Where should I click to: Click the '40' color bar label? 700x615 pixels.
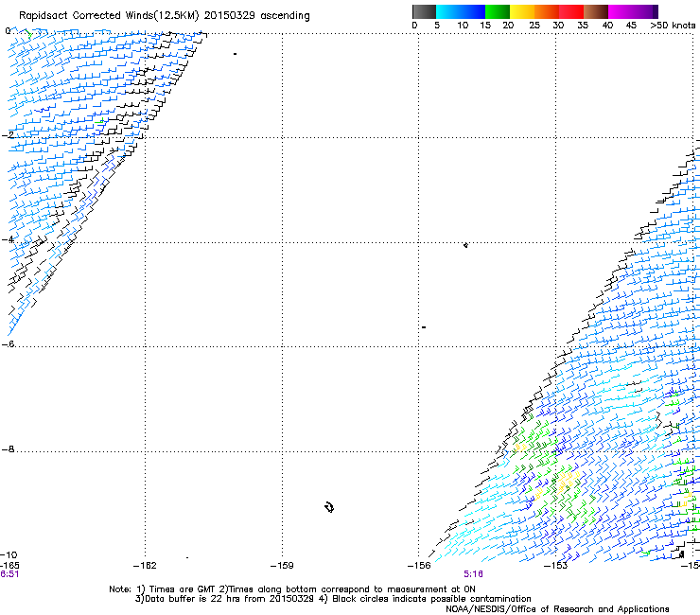(607, 26)
